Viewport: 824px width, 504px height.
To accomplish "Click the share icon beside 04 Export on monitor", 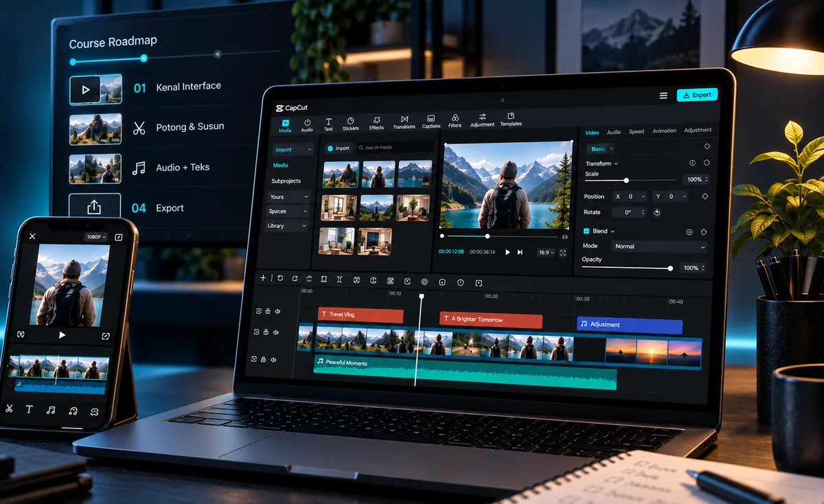I will 95,207.
